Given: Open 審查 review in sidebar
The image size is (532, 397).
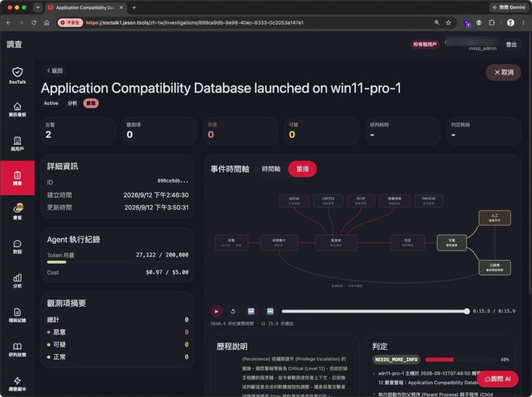Looking at the screenshot, I should point(17,212).
